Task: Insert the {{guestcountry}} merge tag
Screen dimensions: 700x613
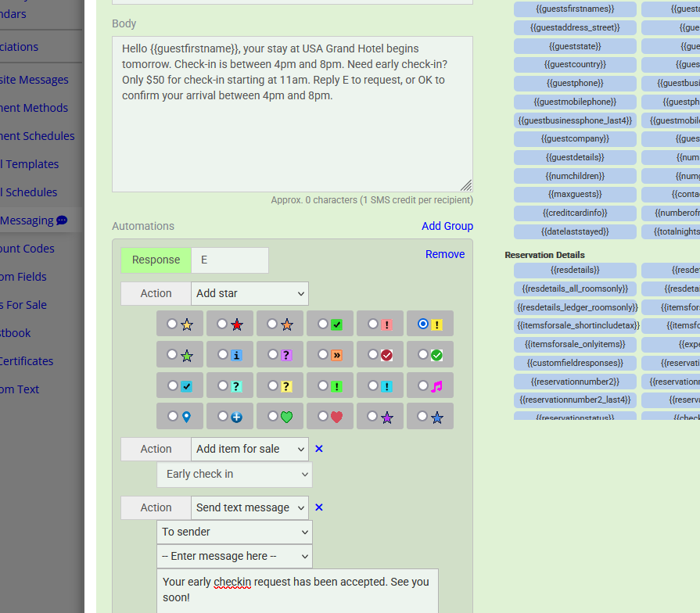Action: 575,64
